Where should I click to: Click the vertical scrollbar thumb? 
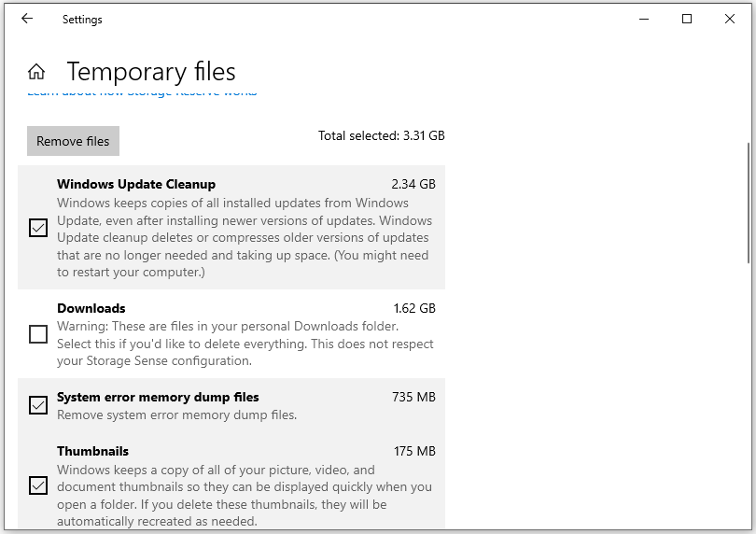click(x=749, y=202)
